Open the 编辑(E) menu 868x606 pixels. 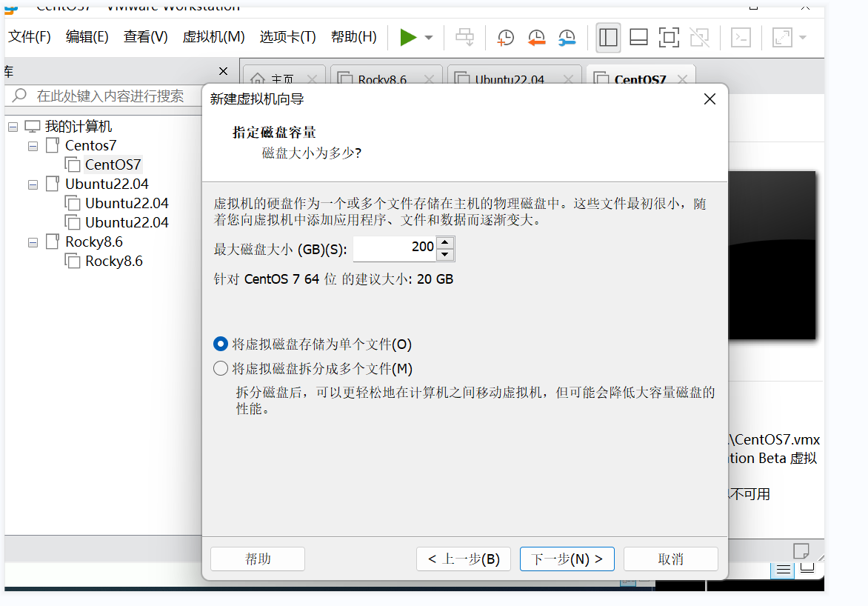[x=87, y=36]
